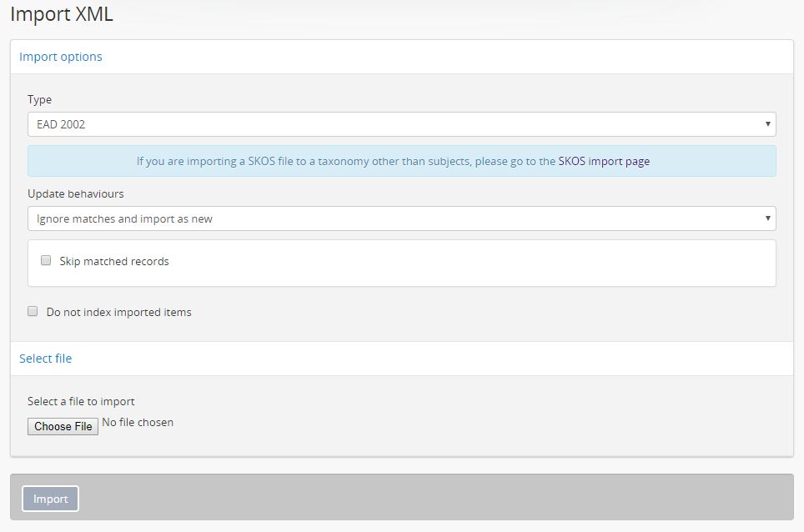The width and height of the screenshot is (804, 532).
Task: Tick the 'Do not index imported items' checkbox
Action: (33, 311)
